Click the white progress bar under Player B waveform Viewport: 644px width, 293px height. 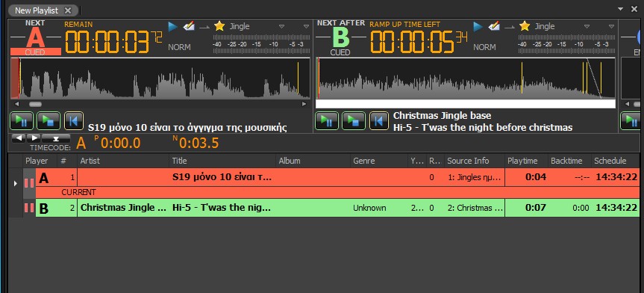pos(466,104)
